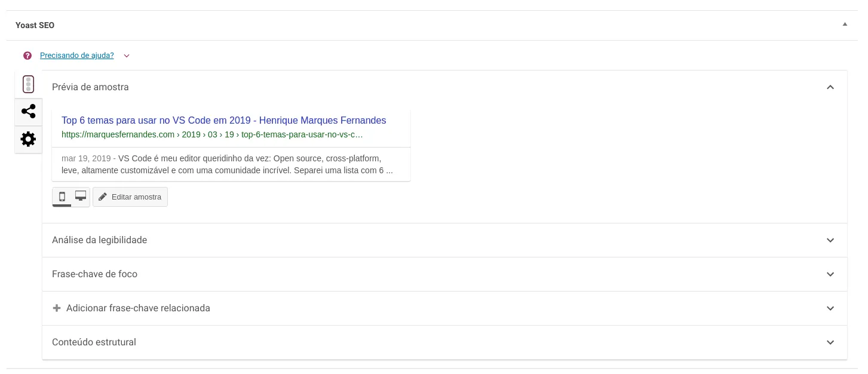Click the green snippet URL
868x374 pixels.
212,134
